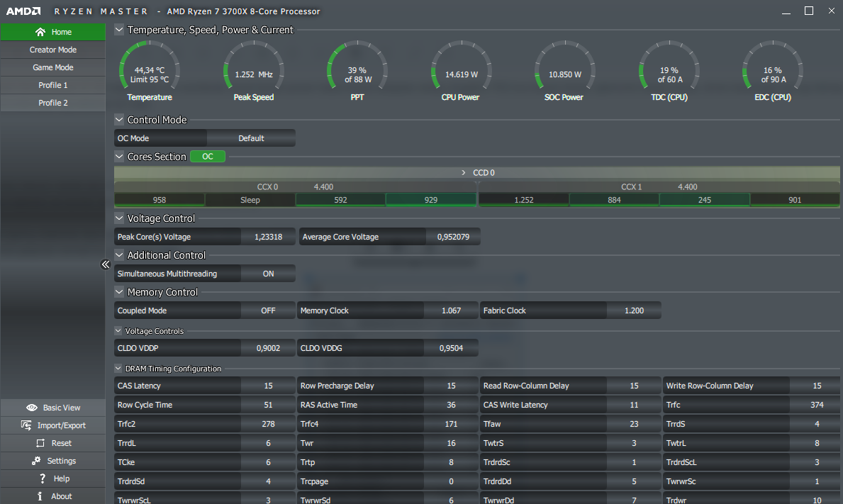843x504 pixels.
Task: Click the Reset icon in sidebar
Action: tap(40, 443)
